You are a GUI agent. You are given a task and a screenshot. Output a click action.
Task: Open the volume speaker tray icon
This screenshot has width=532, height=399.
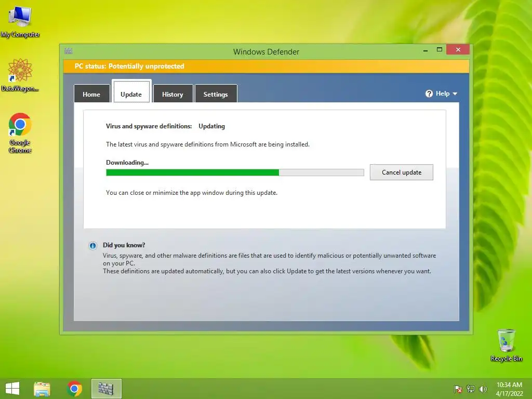(x=483, y=389)
